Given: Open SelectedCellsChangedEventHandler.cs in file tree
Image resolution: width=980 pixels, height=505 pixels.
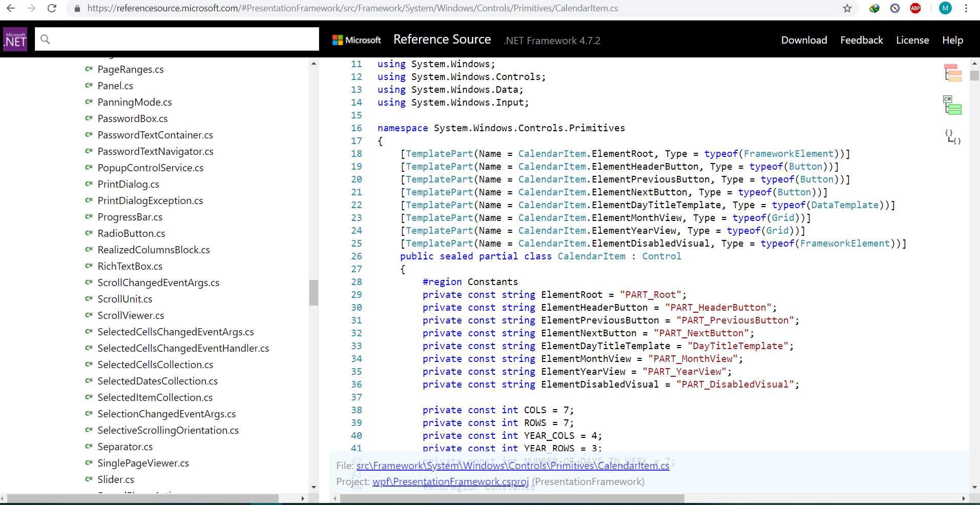Looking at the screenshot, I should [183, 348].
